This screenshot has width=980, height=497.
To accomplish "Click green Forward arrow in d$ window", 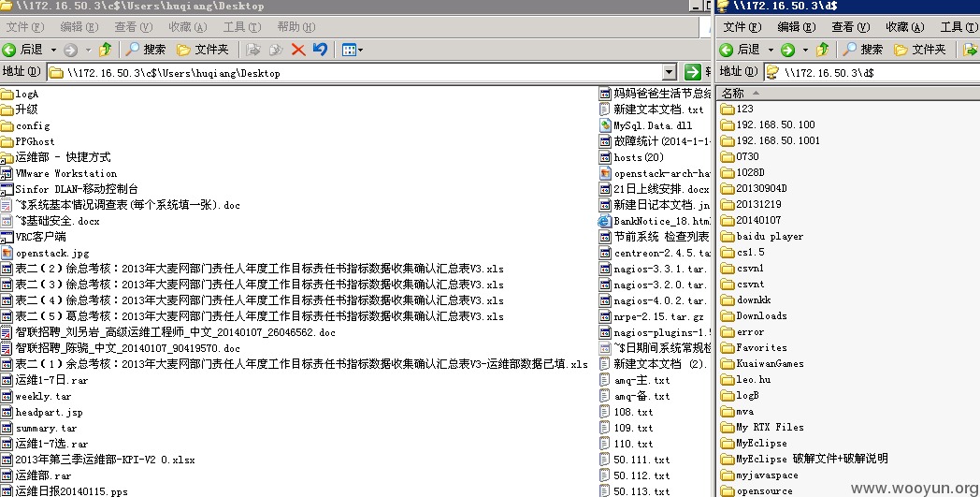I will pos(787,50).
